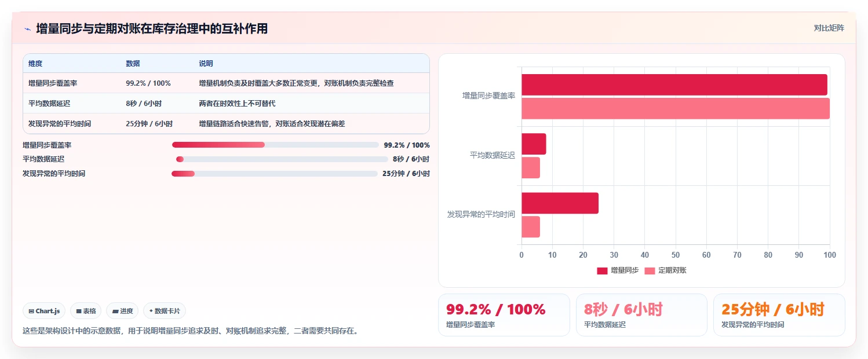The height and width of the screenshot is (359, 868).
Task: Click the 数据 column header
Action: coord(133,64)
